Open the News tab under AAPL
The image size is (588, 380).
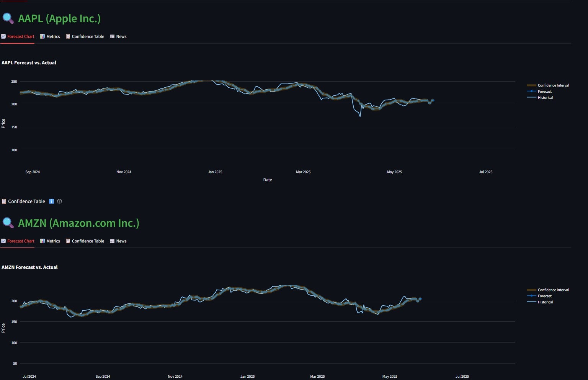(118, 37)
